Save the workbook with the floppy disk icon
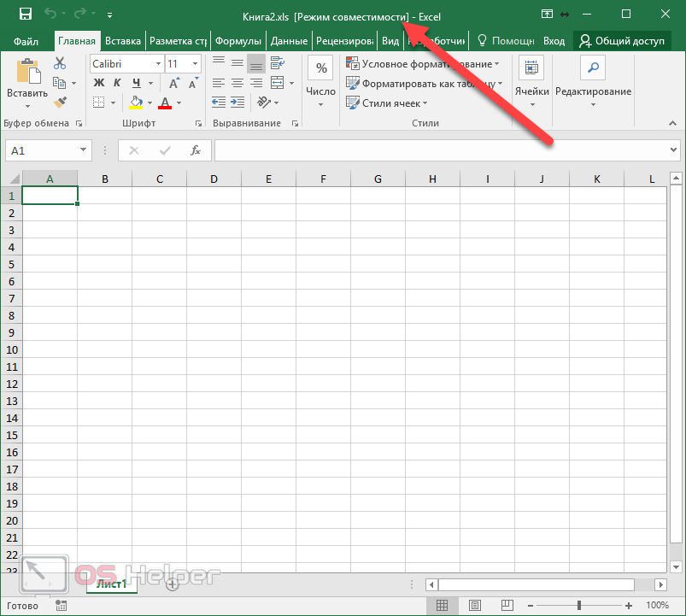 25,15
